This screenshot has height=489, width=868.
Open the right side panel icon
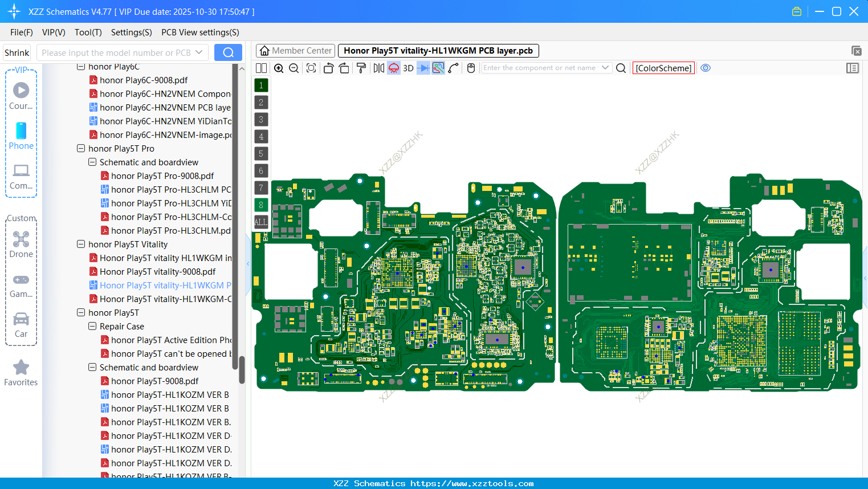pos(853,68)
